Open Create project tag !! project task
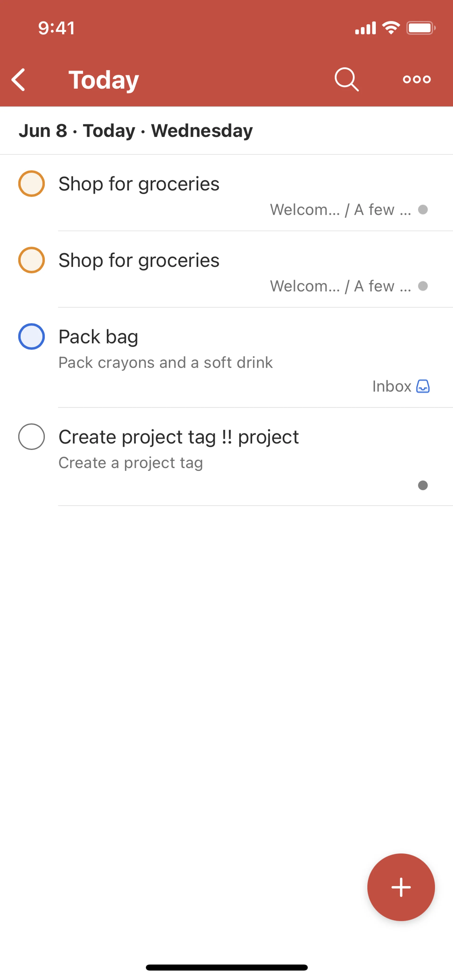The width and height of the screenshot is (453, 980). coord(179,437)
